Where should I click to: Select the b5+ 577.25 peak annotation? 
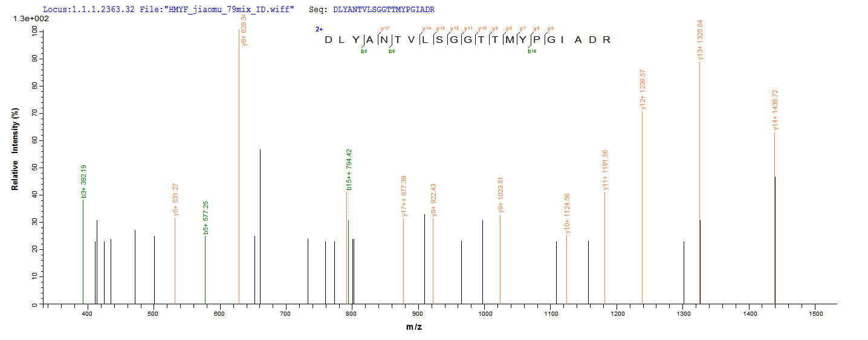(206, 218)
